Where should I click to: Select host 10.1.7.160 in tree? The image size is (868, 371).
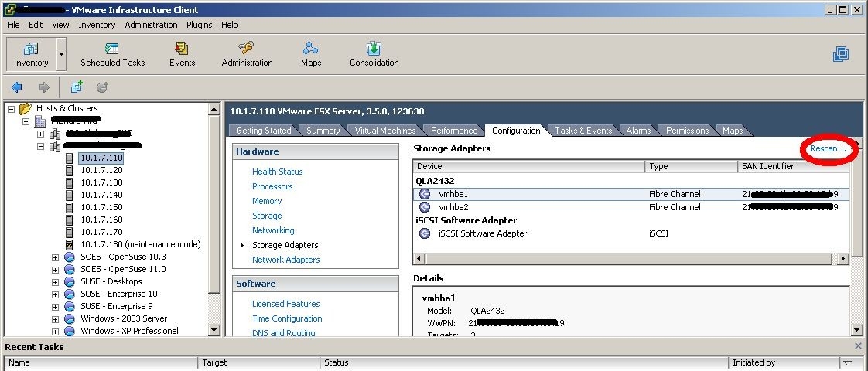pos(102,220)
